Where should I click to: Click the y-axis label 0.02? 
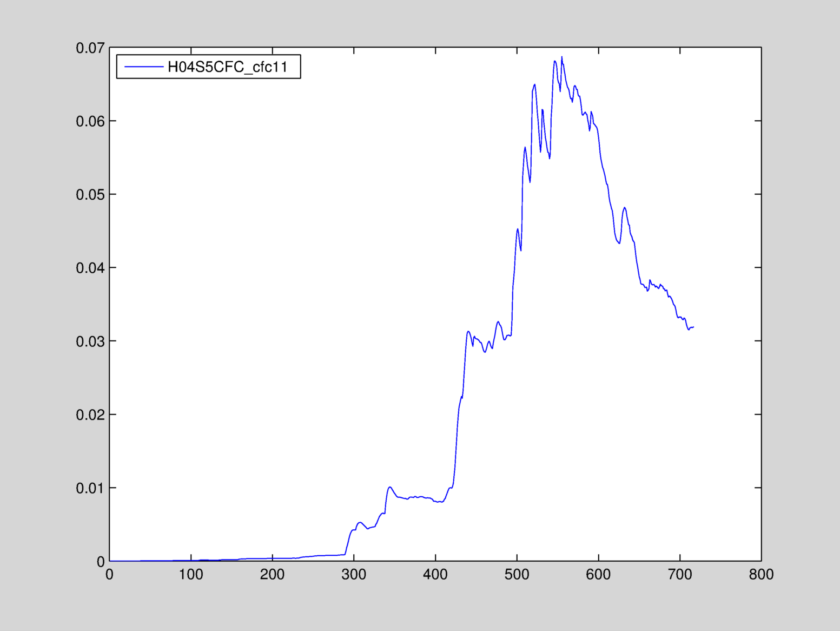90,415
